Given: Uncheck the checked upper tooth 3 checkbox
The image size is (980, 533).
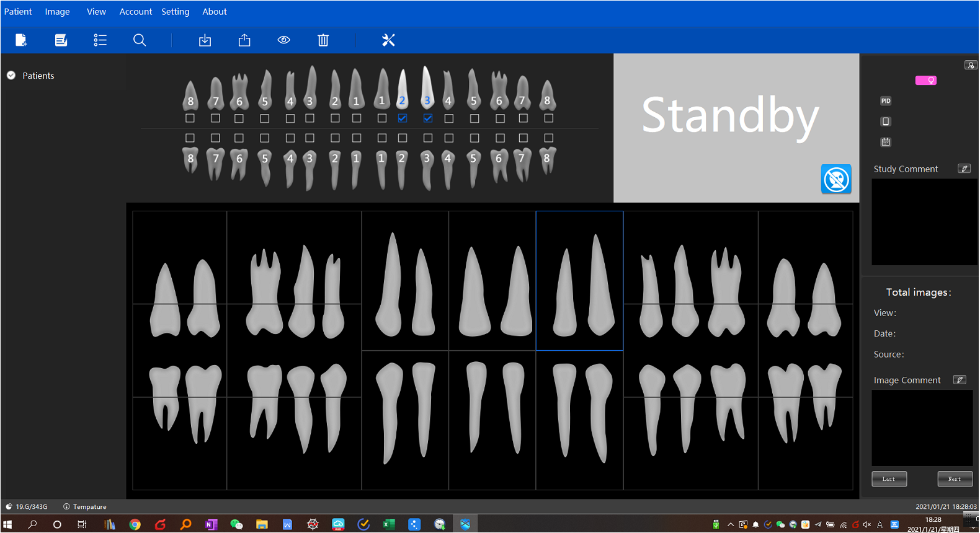Looking at the screenshot, I should pyautogui.click(x=427, y=118).
